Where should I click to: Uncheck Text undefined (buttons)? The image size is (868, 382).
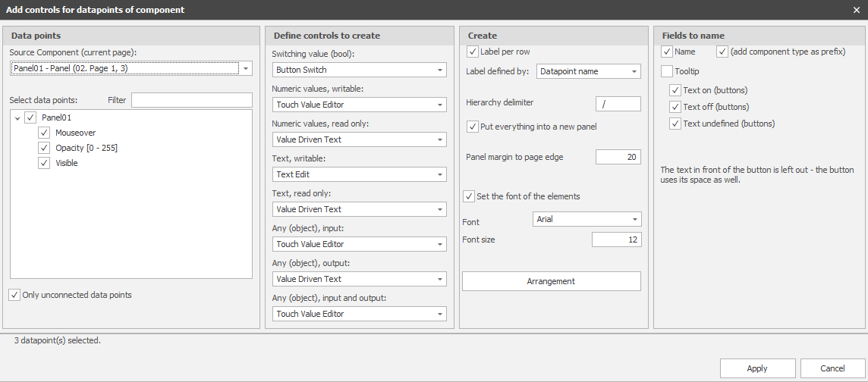(675, 124)
